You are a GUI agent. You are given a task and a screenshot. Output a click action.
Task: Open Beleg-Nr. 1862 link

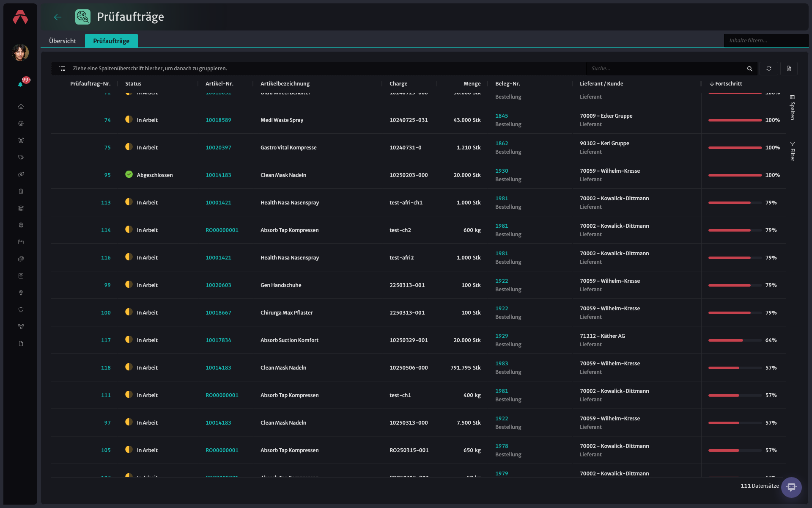point(502,144)
